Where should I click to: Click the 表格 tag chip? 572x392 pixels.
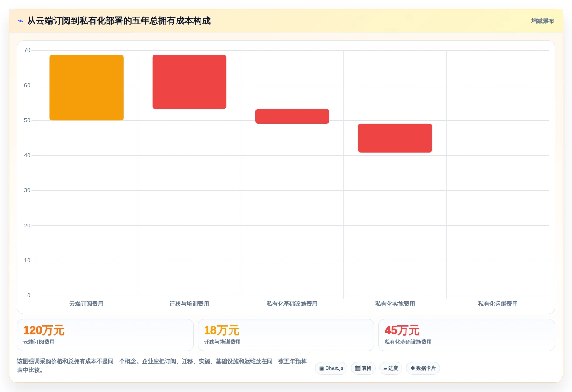363,368
